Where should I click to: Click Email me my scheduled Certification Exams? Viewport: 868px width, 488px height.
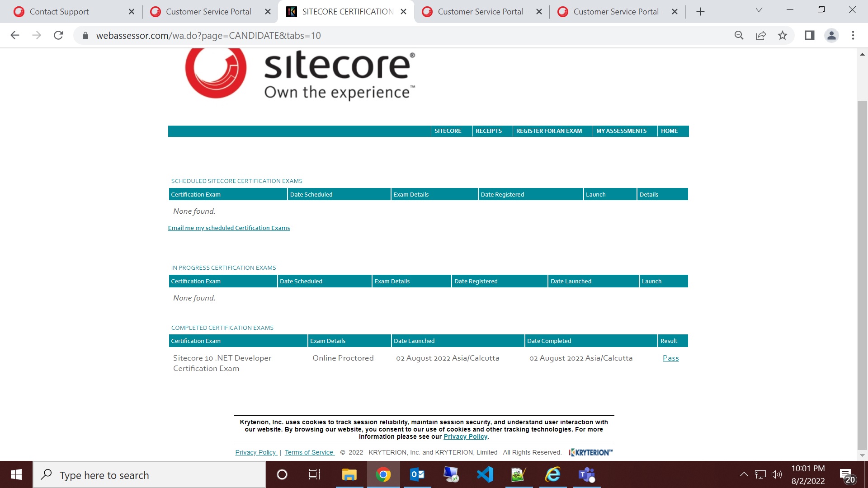229,227
